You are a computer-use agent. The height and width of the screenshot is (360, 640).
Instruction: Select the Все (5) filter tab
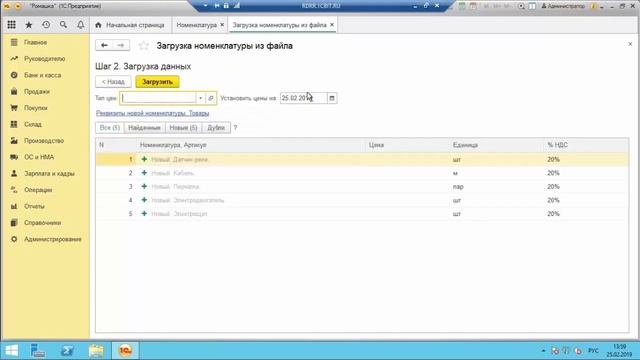pyautogui.click(x=110, y=128)
